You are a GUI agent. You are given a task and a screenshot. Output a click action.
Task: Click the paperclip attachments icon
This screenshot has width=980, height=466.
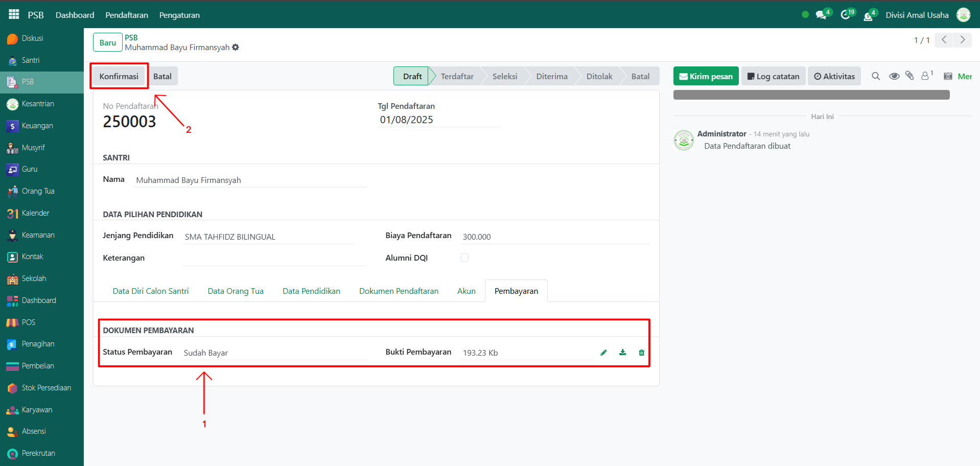(909, 76)
